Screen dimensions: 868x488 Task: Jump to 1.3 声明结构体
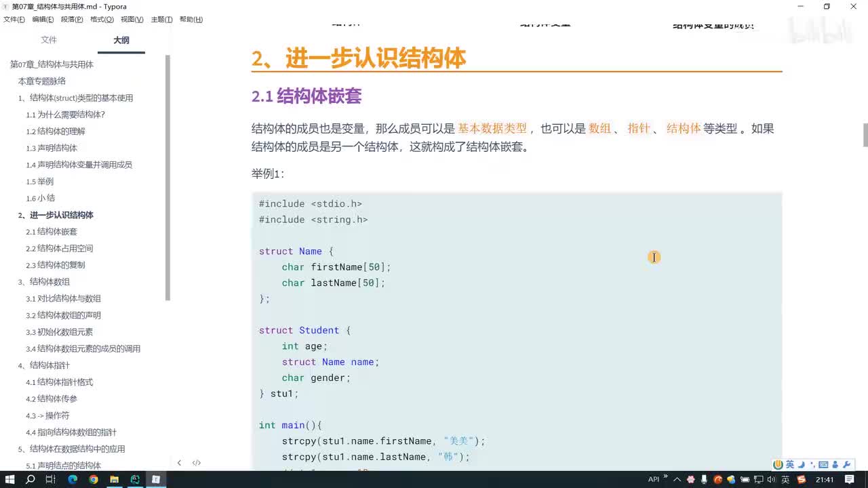52,148
